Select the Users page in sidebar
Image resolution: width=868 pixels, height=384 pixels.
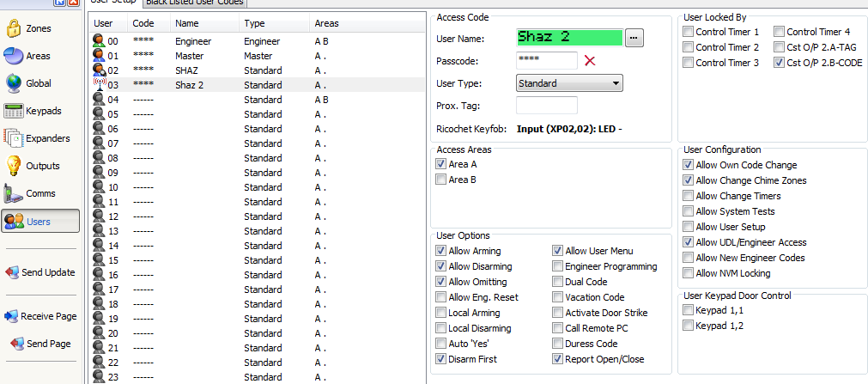[40, 221]
